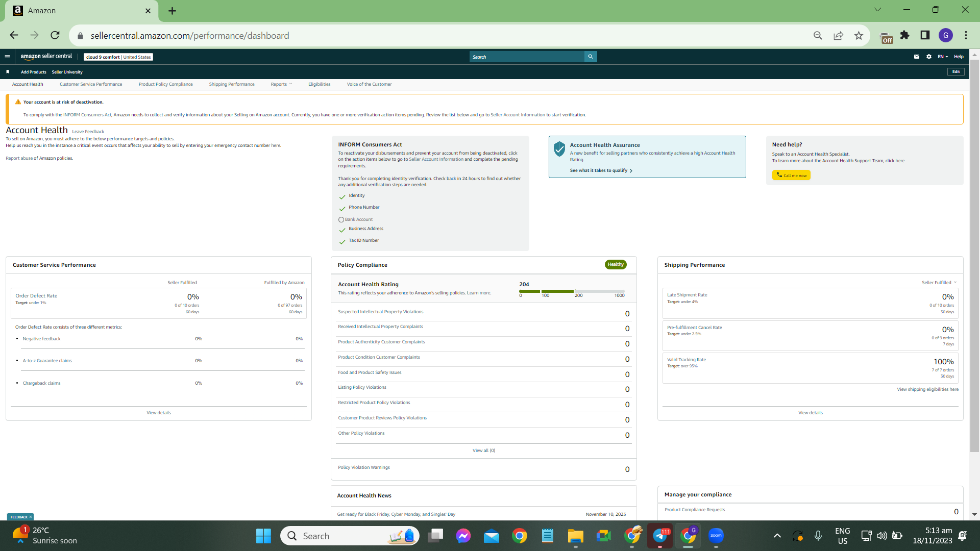Select the Bank Account radio circle
Viewport: 980px width, 551px height.
(341, 220)
